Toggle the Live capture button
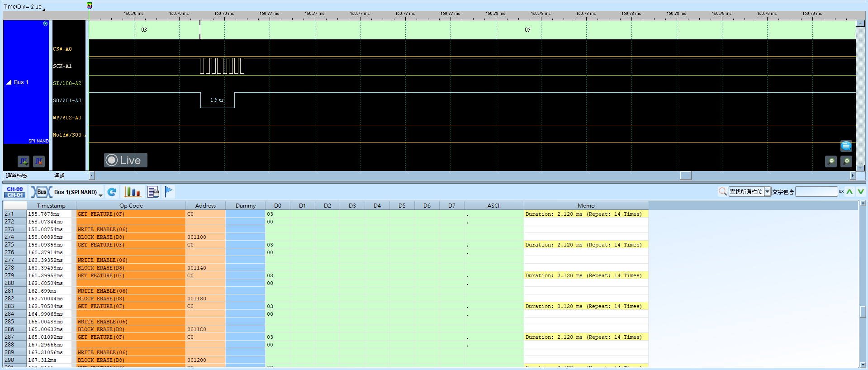This screenshot has width=868, height=370. tap(126, 160)
